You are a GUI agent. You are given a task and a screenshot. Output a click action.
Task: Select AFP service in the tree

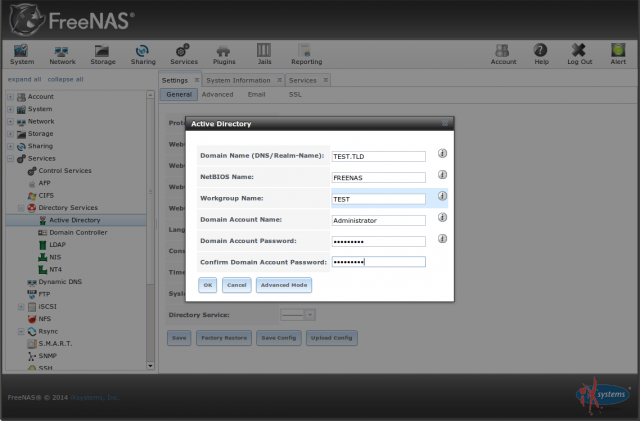(x=44, y=183)
